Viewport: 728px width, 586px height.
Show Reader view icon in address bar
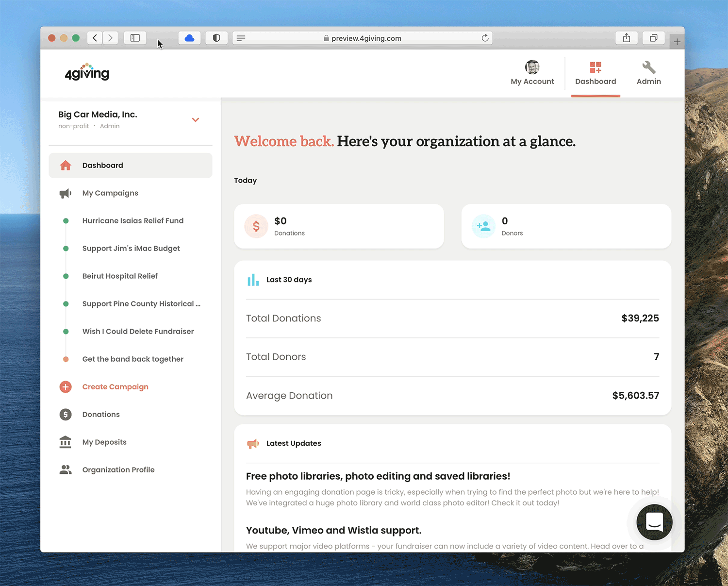click(241, 38)
